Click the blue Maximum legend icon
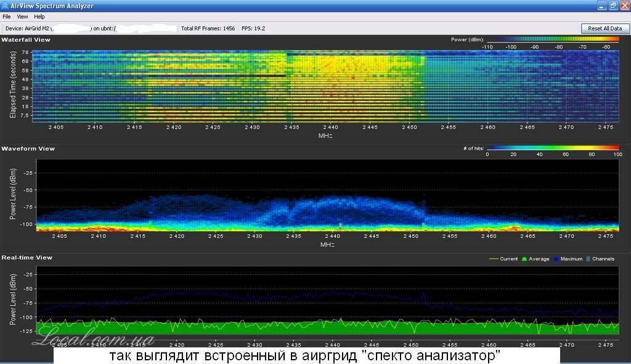The width and height of the screenshot is (631, 364). 556,259
